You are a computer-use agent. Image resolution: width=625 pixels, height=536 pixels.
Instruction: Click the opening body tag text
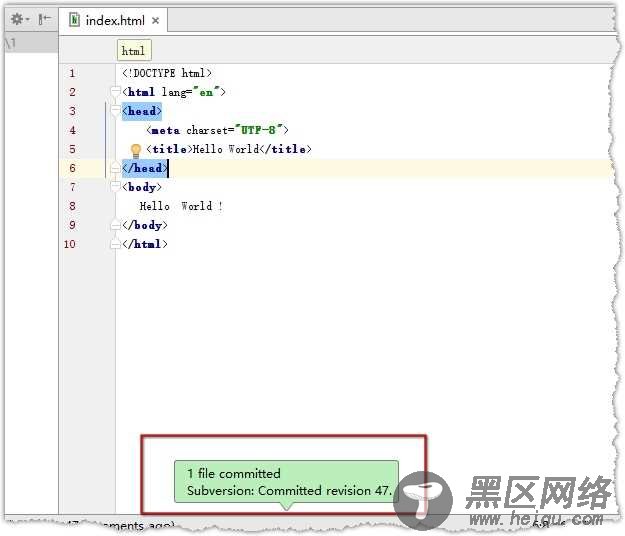(x=142, y=187)
